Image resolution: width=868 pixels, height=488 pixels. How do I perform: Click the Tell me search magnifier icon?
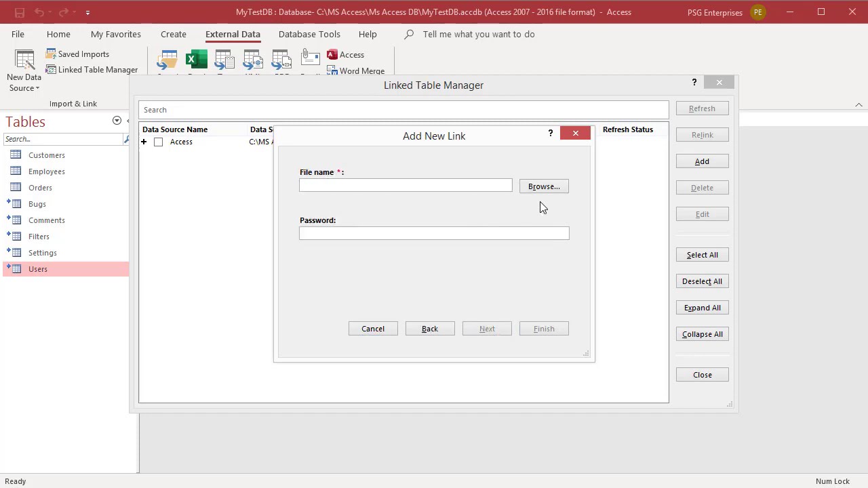coord(409,34)
